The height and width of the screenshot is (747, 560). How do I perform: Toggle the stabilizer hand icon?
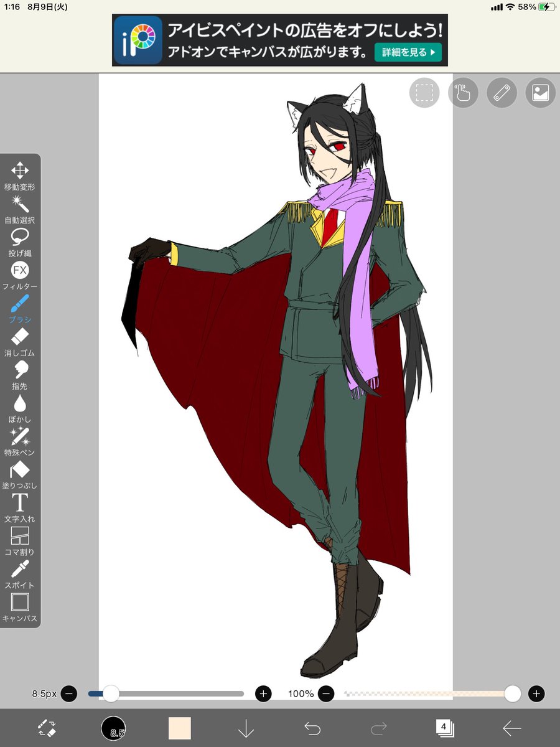(x=463, y=93)
